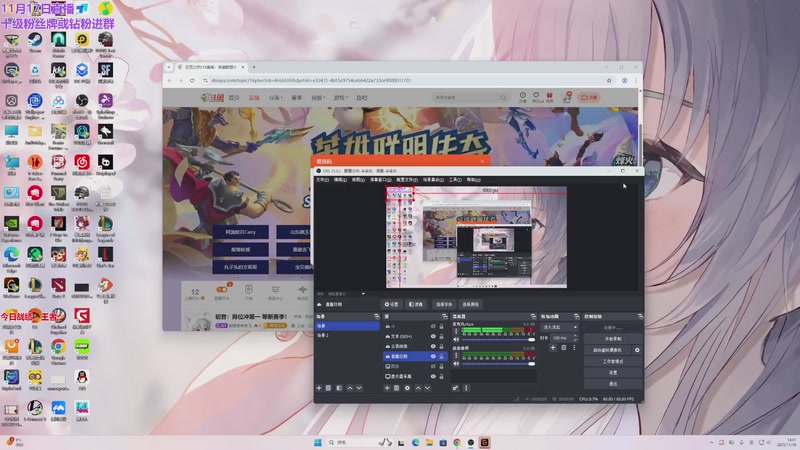Toggle lock on 显示器采集 source

tap(441, 377)
